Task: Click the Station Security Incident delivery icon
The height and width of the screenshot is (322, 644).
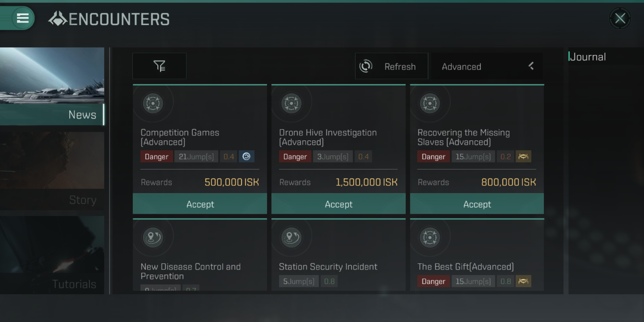Action: point(291,237)
